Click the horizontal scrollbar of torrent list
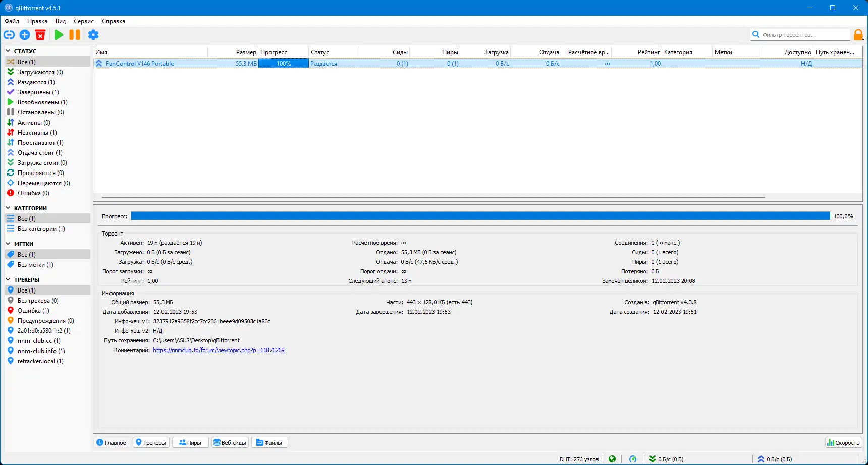 (x=433, y=197)
